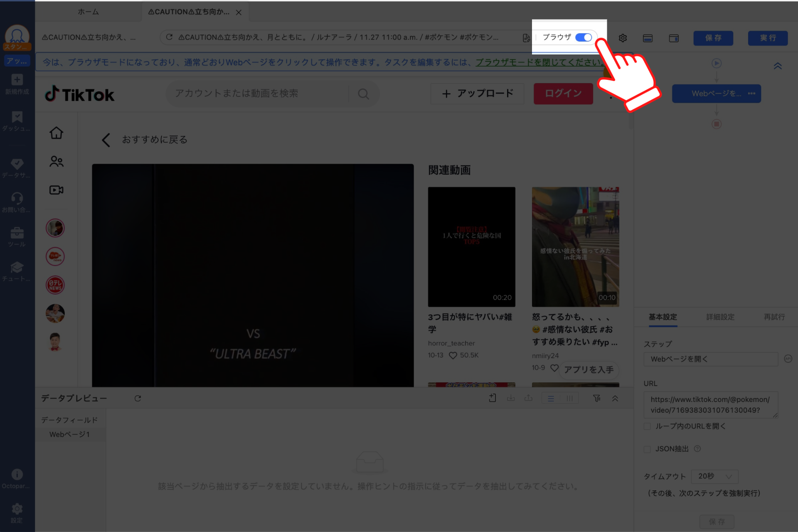Viewport: 798px width, 532px height.
Task: Open the 感情ない彼氏 related video thumbnail
Action: point(575,247)
